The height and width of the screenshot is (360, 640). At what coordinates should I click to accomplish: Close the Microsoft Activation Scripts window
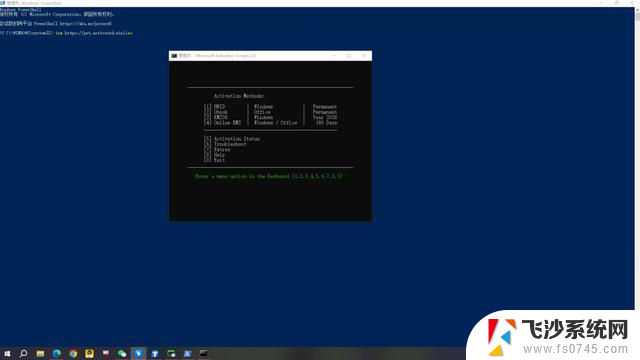(364, 56)
